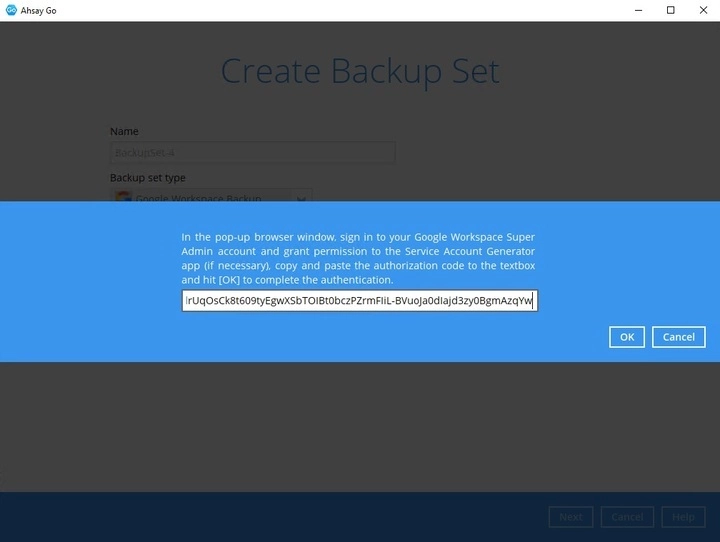Click the dimmed Next button
This screenshot has height=542, width=720.
pyautogui.click(x=571, y=517)
